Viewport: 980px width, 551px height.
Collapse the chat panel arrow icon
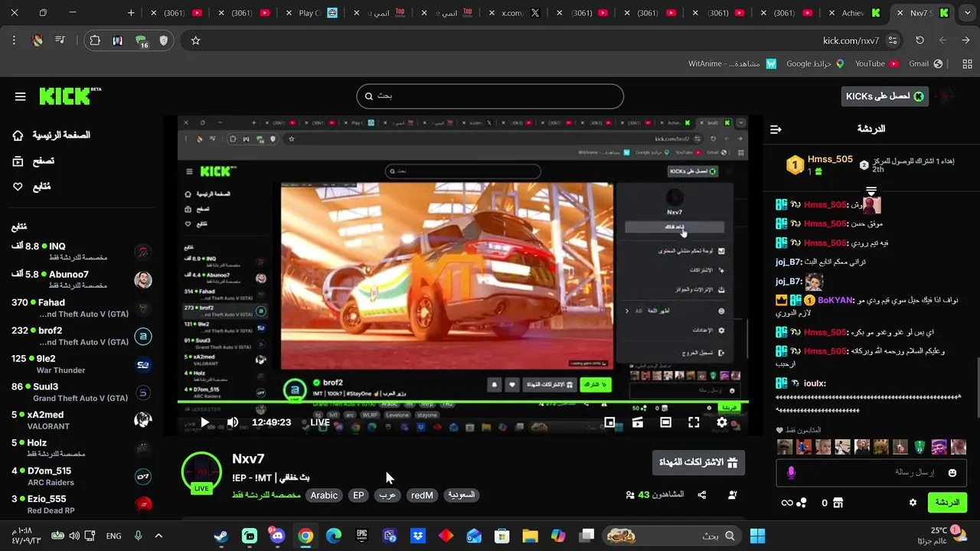[x=776, y=129]
